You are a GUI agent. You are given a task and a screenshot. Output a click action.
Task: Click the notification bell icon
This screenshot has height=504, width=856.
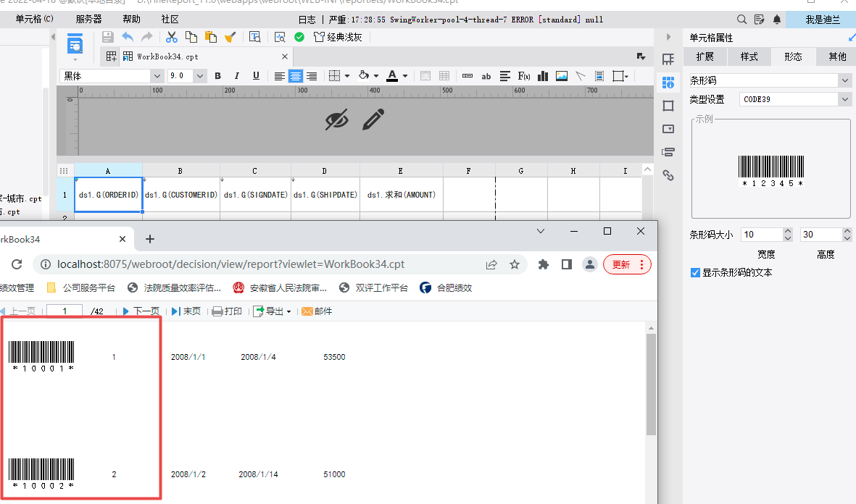click(777, 20)
